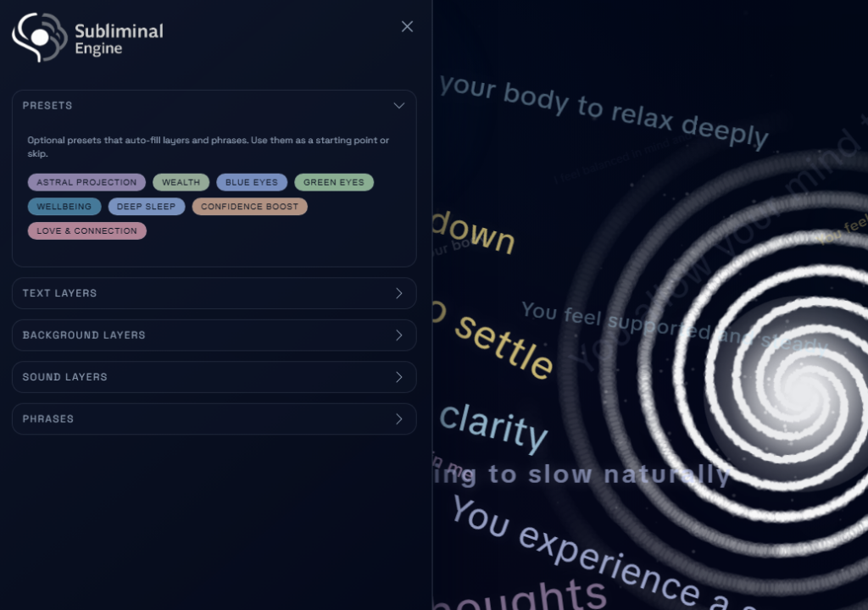Apply the Wellbeing preset

[64, 207]
